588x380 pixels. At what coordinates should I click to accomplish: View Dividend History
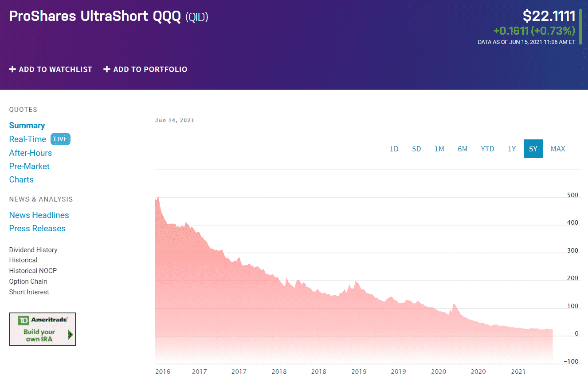[33, 250]
